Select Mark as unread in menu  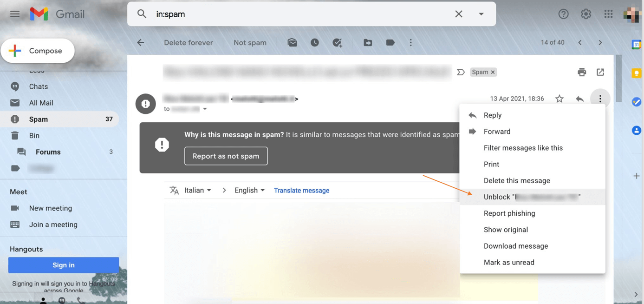pyautogui.click(x=533, y=262)
